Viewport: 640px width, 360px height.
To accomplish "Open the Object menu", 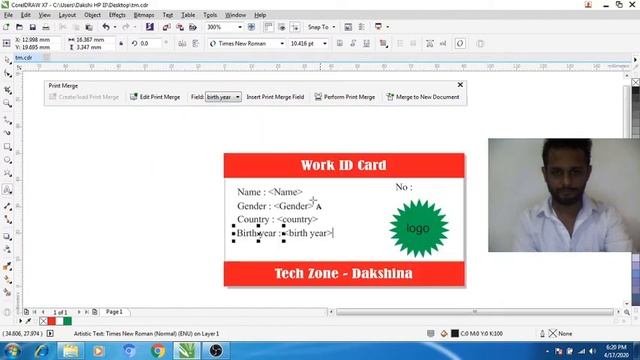I will [92, 15].
